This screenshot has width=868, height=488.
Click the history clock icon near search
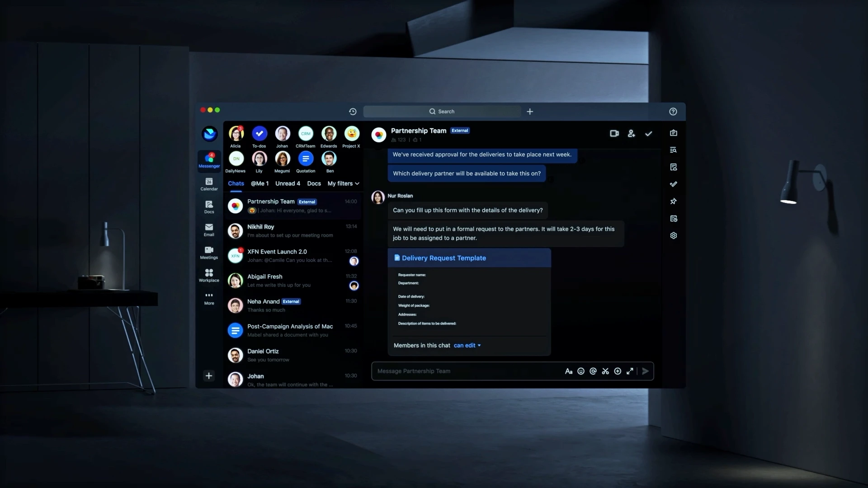353,112
